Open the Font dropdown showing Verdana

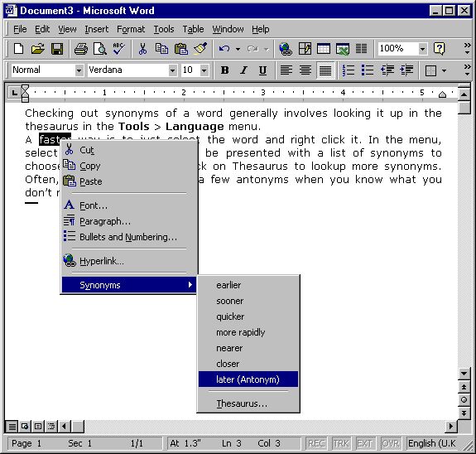172,70
